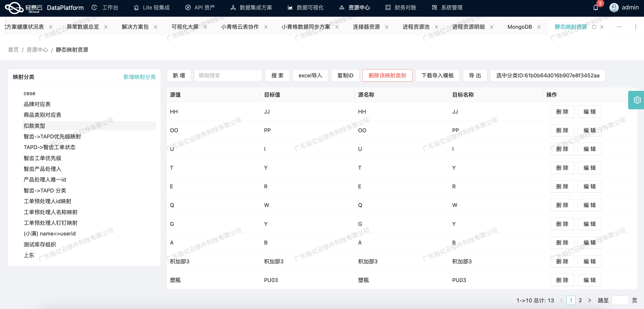Go to page 2
The height and width of the screenshot is (309, 644).
click(580, 300)
